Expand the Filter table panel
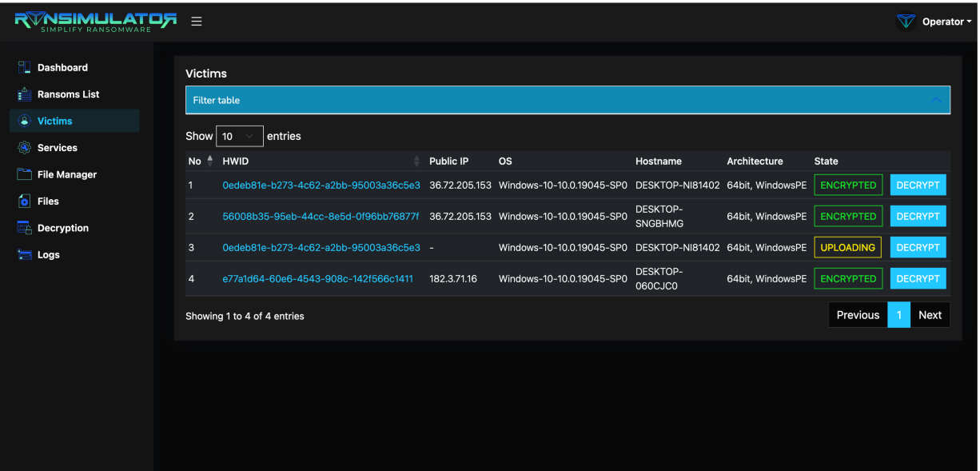The image size is (980, 471). tap(568, 100)
